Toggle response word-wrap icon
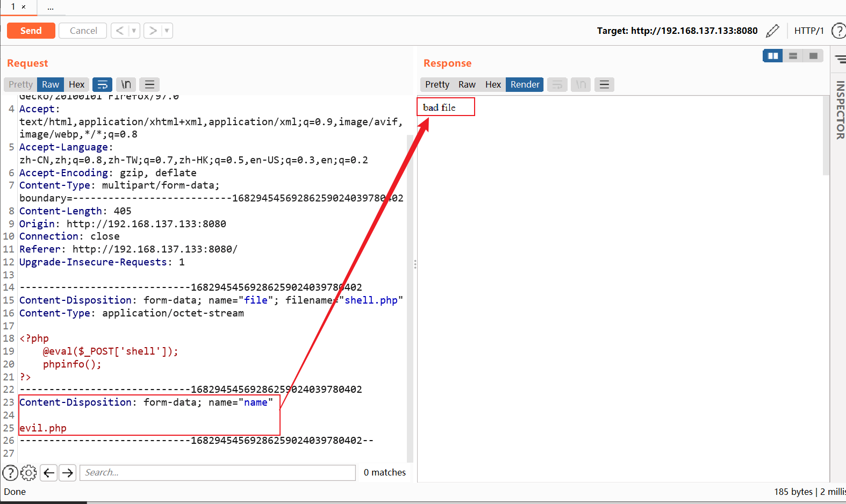 pos(557,84)
